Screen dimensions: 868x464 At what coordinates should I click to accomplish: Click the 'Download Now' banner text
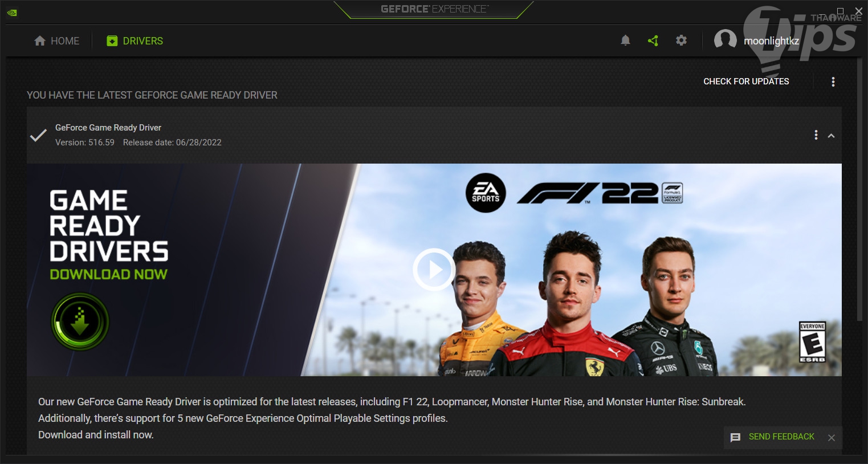[x=109, y=274]
